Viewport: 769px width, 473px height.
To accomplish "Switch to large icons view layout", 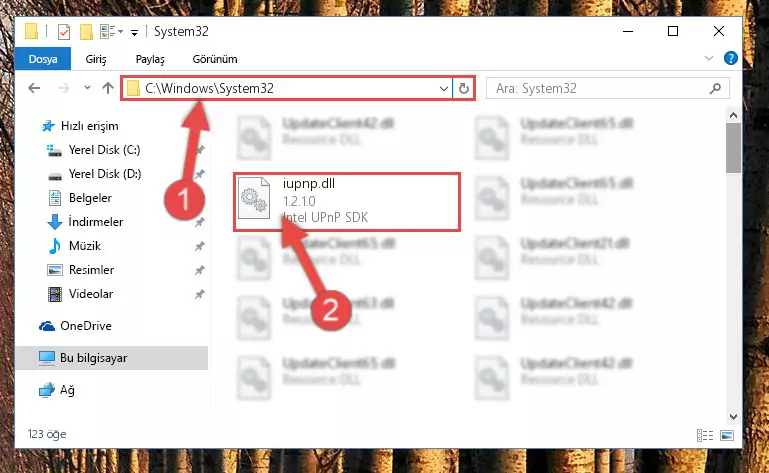I will 727,435.
